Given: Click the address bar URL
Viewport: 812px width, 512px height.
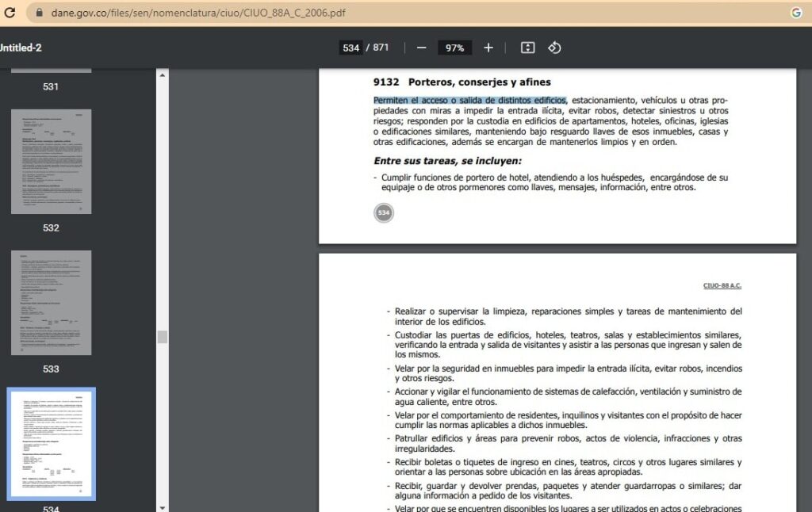Looking at the screenshot, I should (198, 13).
